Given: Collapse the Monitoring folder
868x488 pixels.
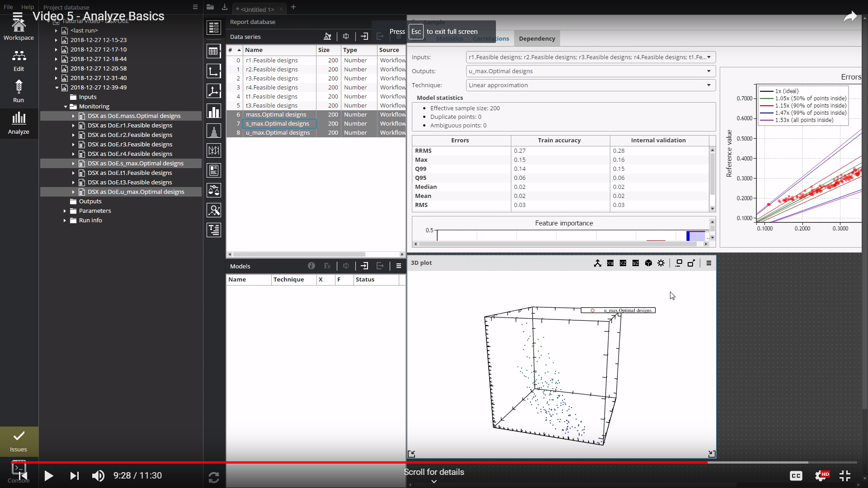Looking at the screenshot, I should point(65,106).
